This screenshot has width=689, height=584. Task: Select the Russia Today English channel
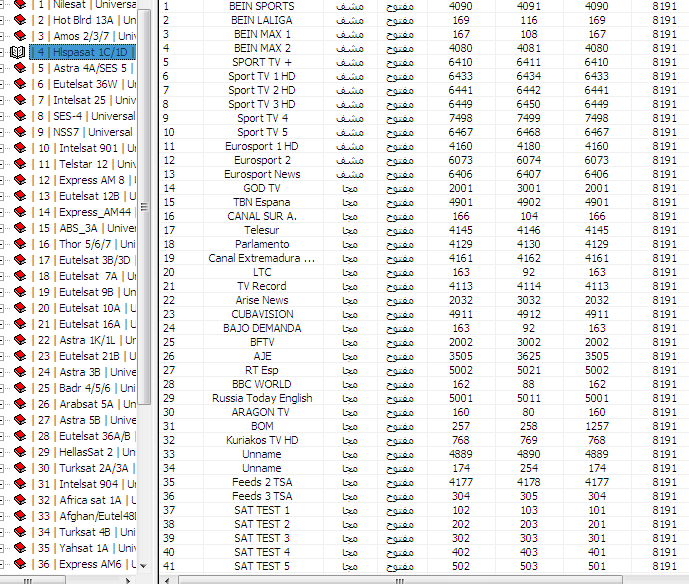262,398
